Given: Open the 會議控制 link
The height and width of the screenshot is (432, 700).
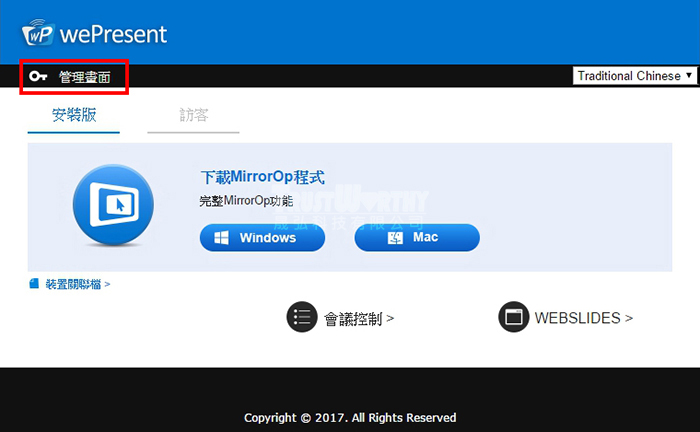Looking at the screenshot, I should pyautogui.click(x=358, y=319).
